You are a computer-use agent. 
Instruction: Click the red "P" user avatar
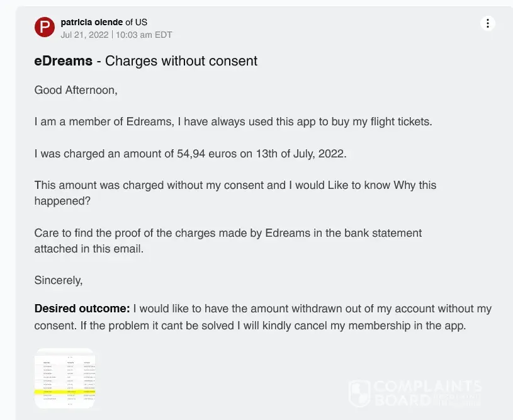tap(44, 28)
